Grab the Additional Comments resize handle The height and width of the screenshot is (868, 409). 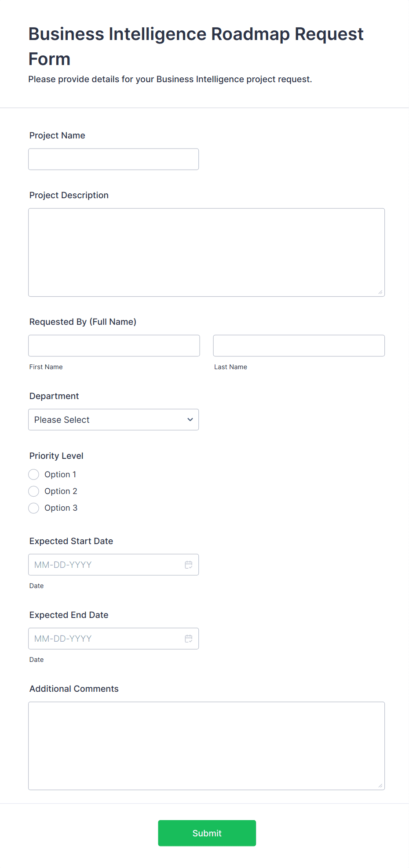(380, 786)
